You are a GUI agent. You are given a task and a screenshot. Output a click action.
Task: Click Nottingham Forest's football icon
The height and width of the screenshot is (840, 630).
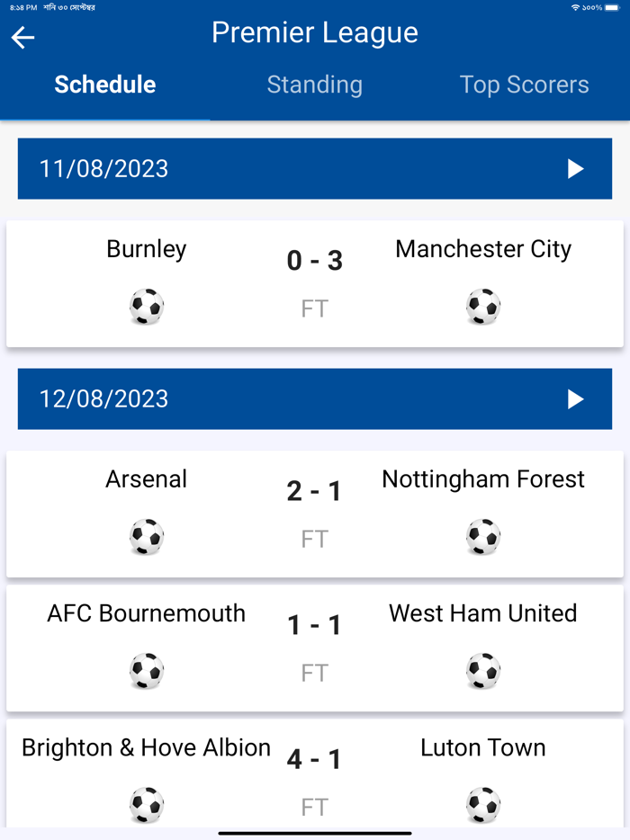(483, 536)
